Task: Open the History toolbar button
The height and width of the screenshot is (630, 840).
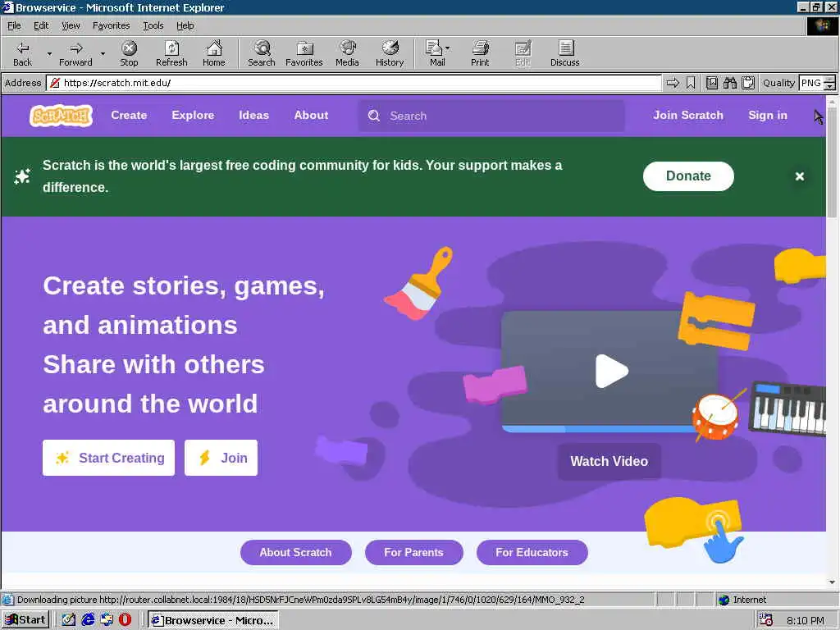Action: point(390,53)
